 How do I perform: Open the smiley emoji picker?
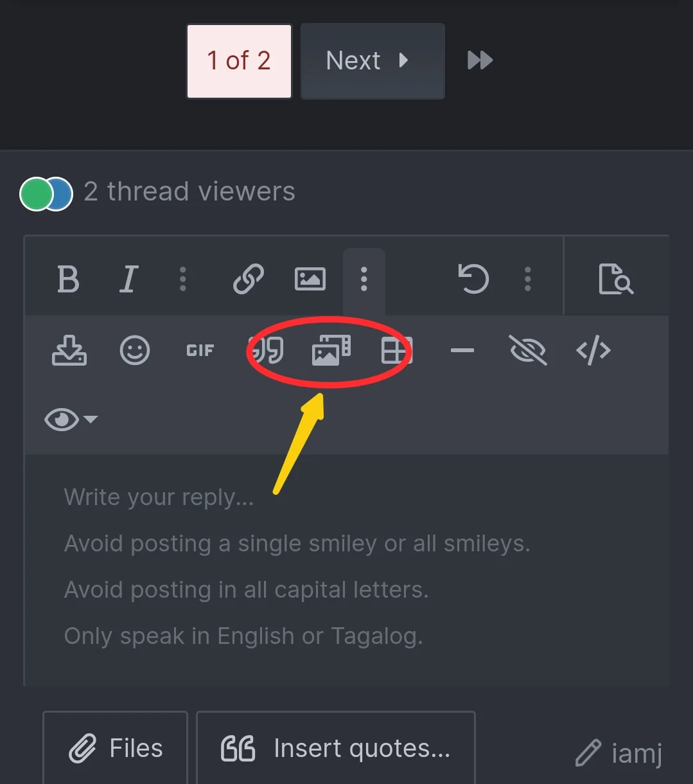tap(135, 350)
